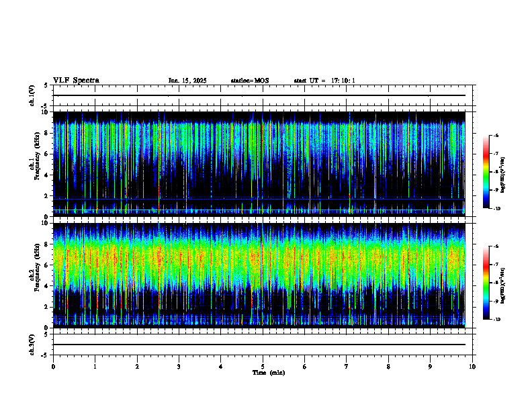Click the "-10" tick on ch.1 color bar

496,209
